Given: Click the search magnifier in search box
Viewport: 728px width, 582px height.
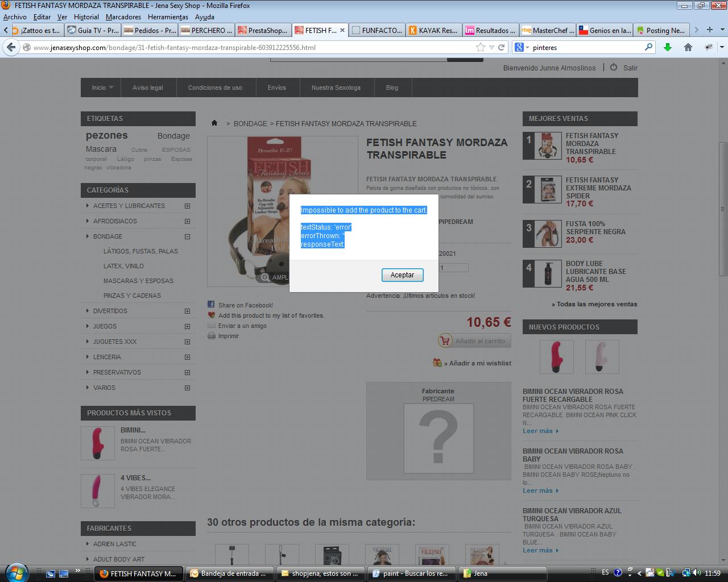Looking at the screenshot, I should (648, 48).
